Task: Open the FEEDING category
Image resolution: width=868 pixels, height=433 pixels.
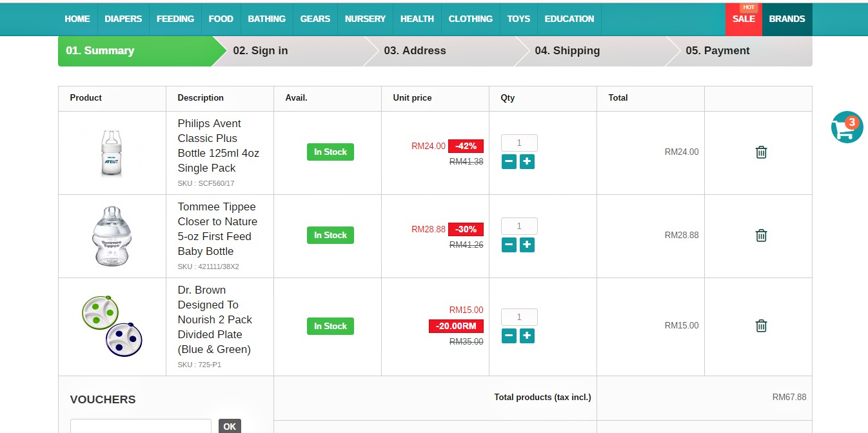Action: coord(175,19)
